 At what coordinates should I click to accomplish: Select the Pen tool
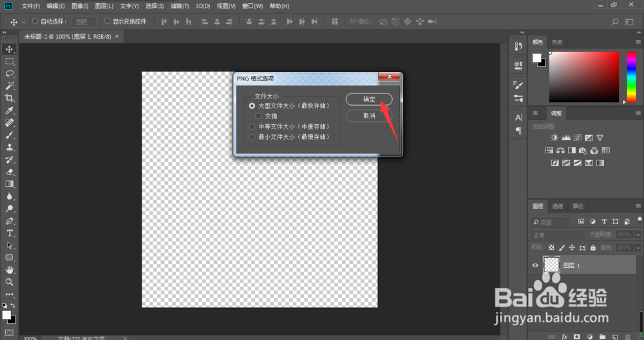point(9,221)
